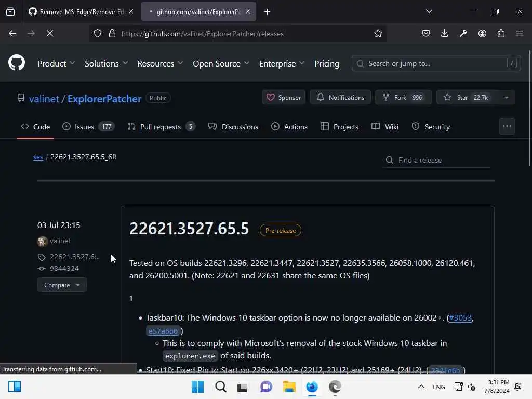Expand the Open Source menu

(x=221, y=63)
